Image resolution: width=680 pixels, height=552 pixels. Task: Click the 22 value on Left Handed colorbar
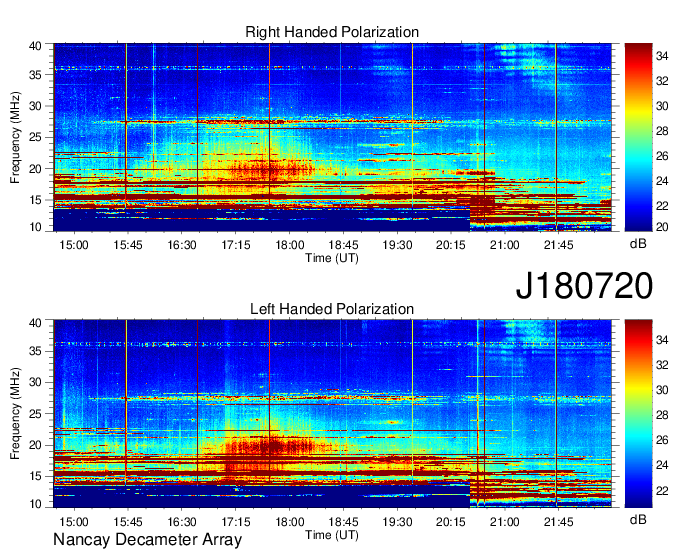pyautogui.click(x=662, y=491)
